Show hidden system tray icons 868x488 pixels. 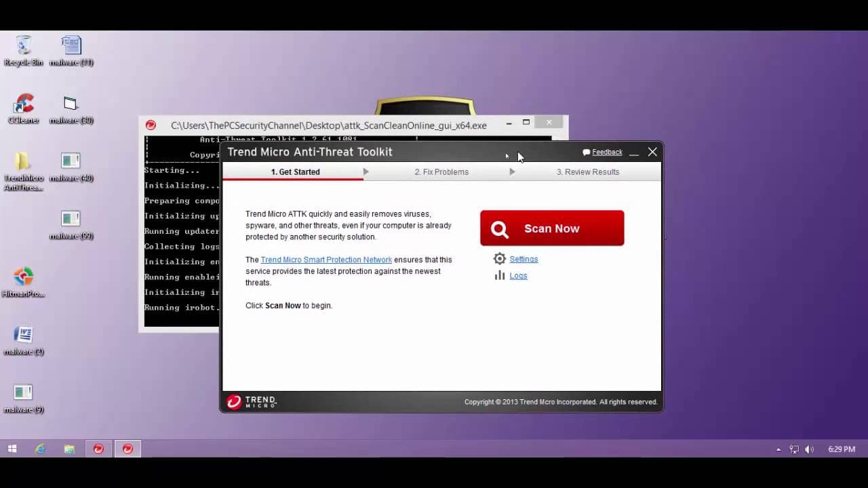(778, 449)
